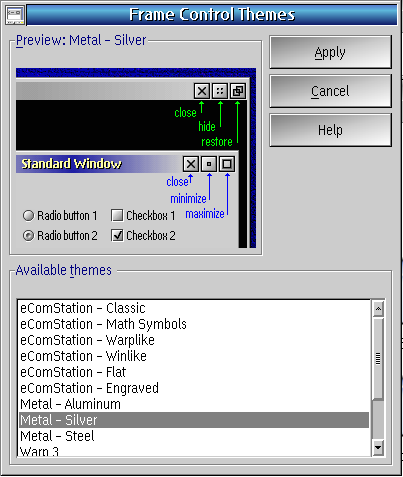Click the preview restore icon with overlapping squares
This screenshot has height=477, width=403.
(x=238, y=91)
